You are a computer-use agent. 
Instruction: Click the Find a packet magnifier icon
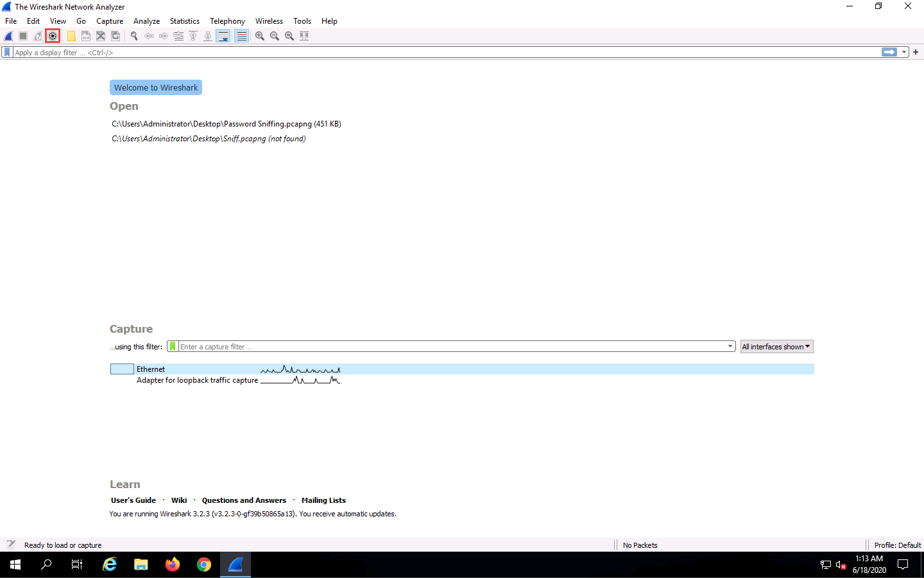[134, 36]
